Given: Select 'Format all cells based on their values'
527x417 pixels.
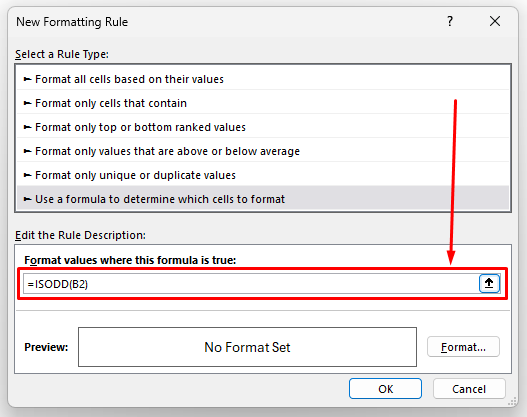Looking at the screenshot, I should coord(263,79).
